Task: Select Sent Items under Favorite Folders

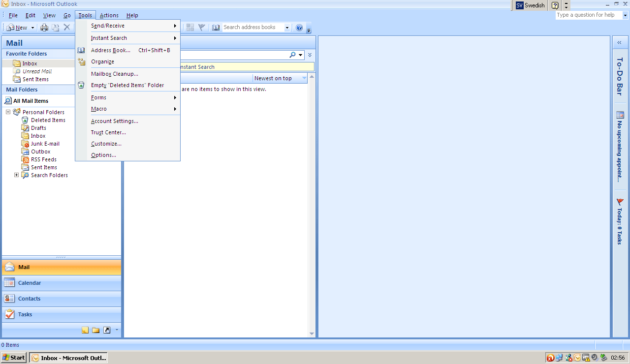Action: [x=35, y=79]
